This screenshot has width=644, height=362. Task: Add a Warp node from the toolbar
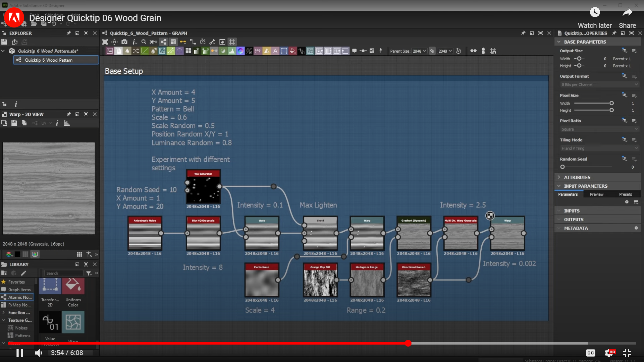point(310,51)
